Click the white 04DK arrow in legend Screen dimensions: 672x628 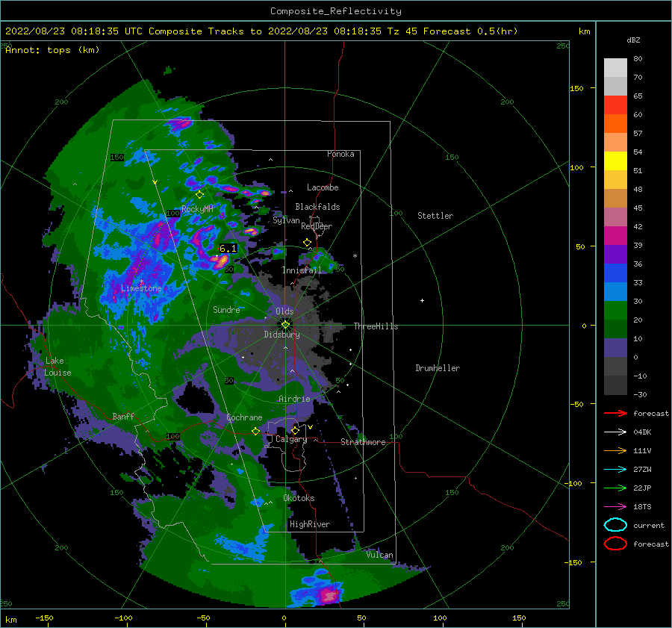pos(615,432)
